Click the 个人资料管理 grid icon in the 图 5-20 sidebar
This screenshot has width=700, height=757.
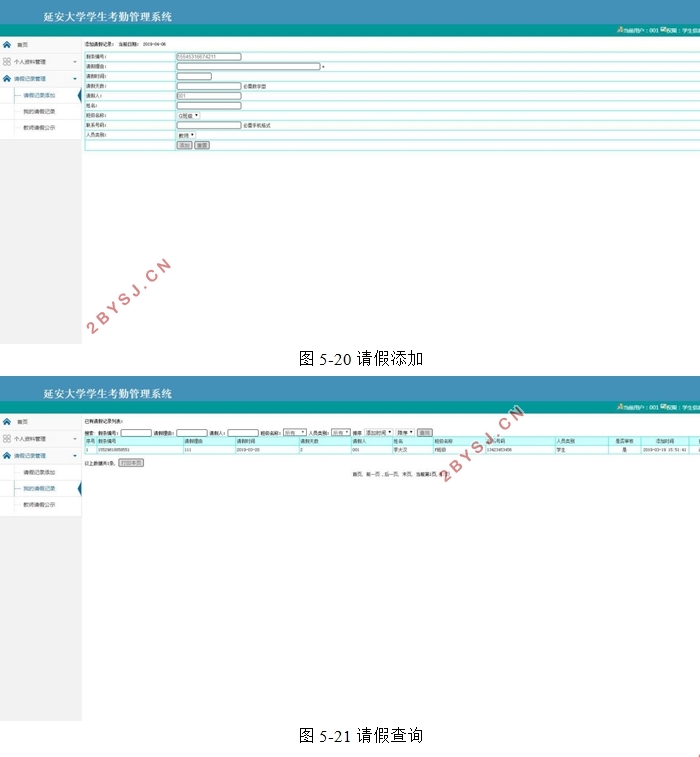[x=7, y=62]
